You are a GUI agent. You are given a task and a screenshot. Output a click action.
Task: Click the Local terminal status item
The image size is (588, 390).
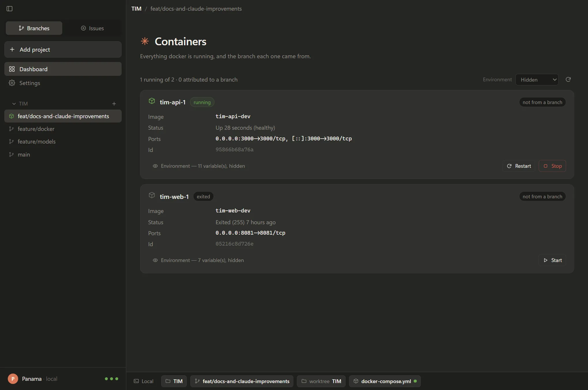(144, 381)
